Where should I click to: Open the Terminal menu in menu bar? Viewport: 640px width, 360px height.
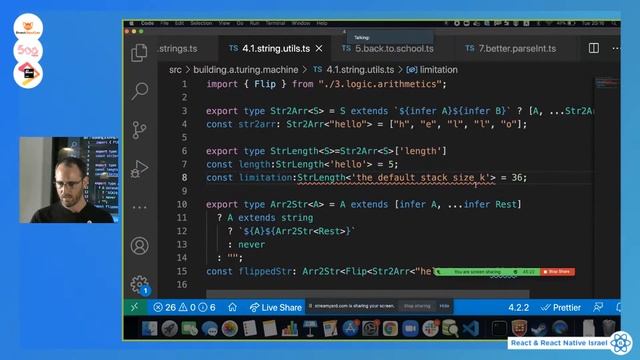[276, 23]
